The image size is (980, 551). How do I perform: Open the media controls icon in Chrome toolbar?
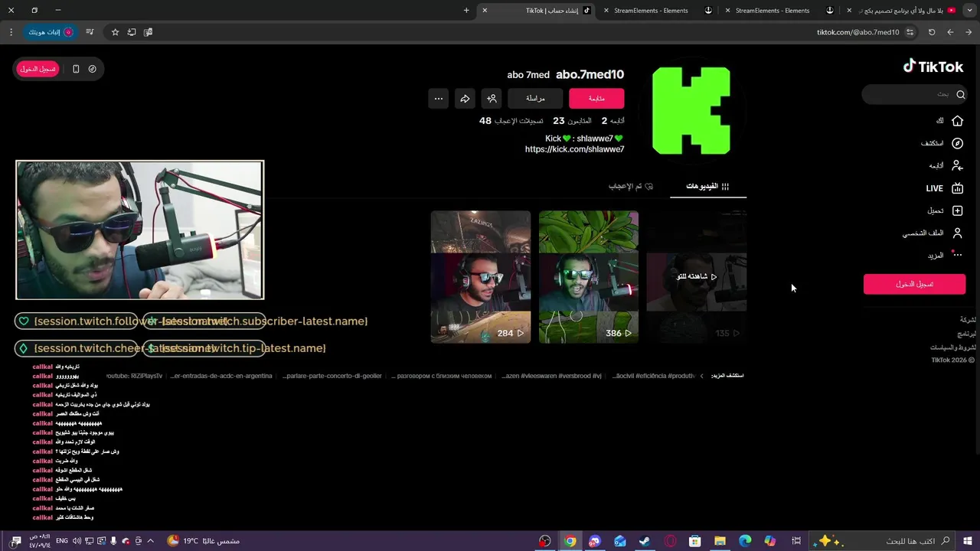coord(90,32)
